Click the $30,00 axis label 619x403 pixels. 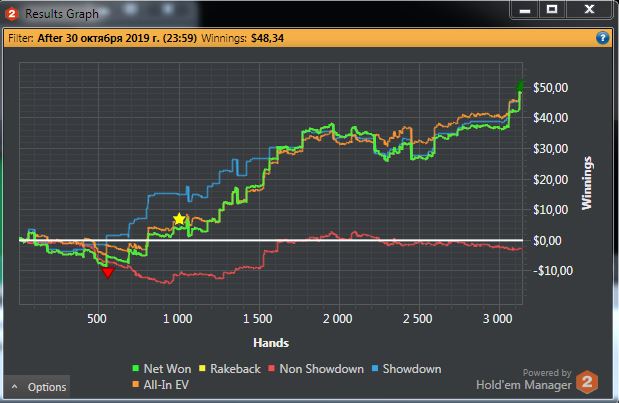click(550, 149)
